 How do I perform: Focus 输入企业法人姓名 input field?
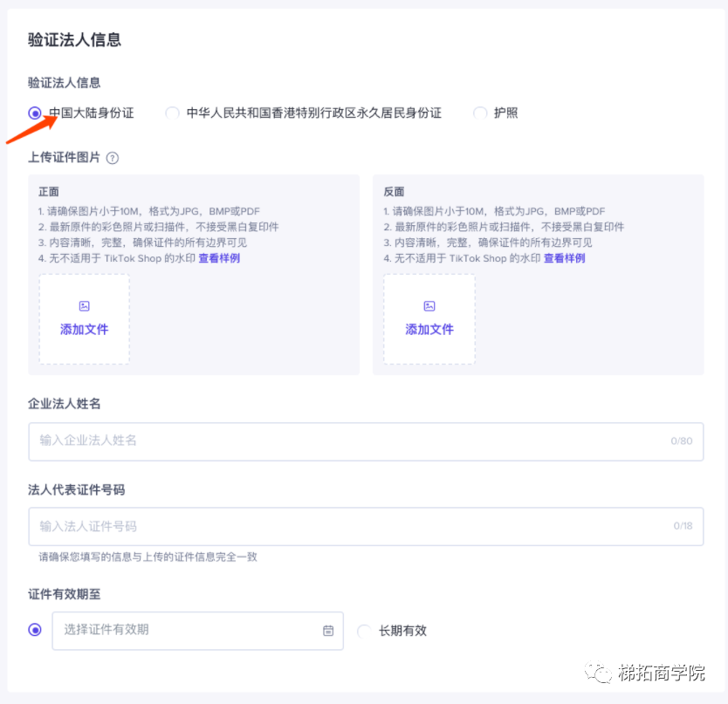(366, 441)
